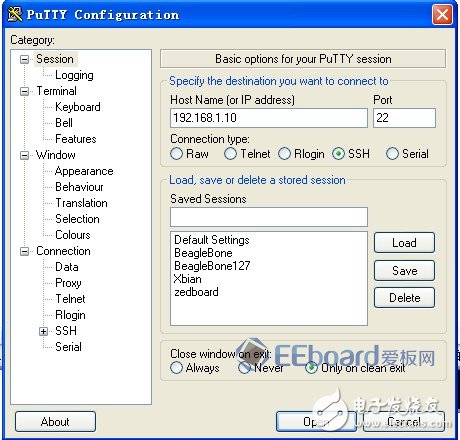Click the Host Name input field
Viewport: 460px width, 440px height.
pos(269,118)
